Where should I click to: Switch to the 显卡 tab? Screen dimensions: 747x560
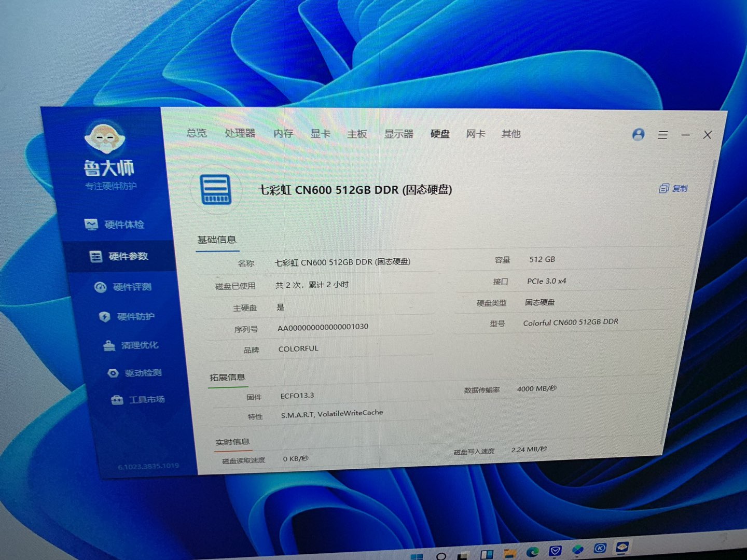click(x=320, y=134)
